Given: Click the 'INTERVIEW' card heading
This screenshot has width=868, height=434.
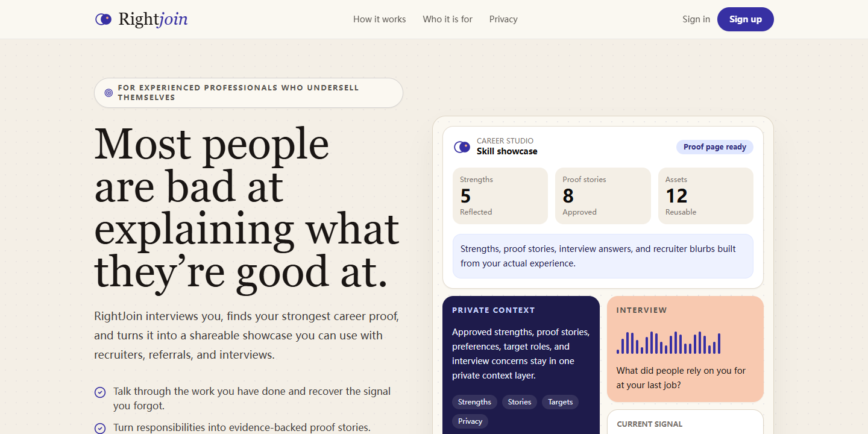Looking at the screenshot, I should click(x=642, y=310).
